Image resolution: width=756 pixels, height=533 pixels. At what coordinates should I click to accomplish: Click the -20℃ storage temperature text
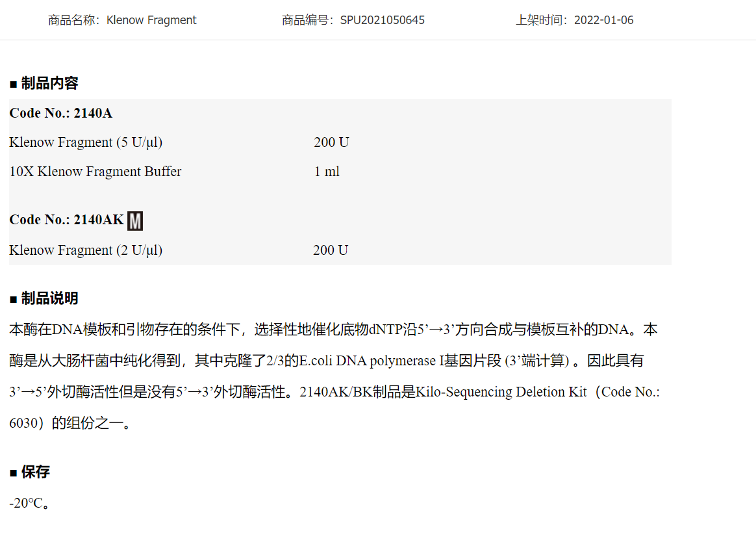pyautogui.click(x=29, y=503)
